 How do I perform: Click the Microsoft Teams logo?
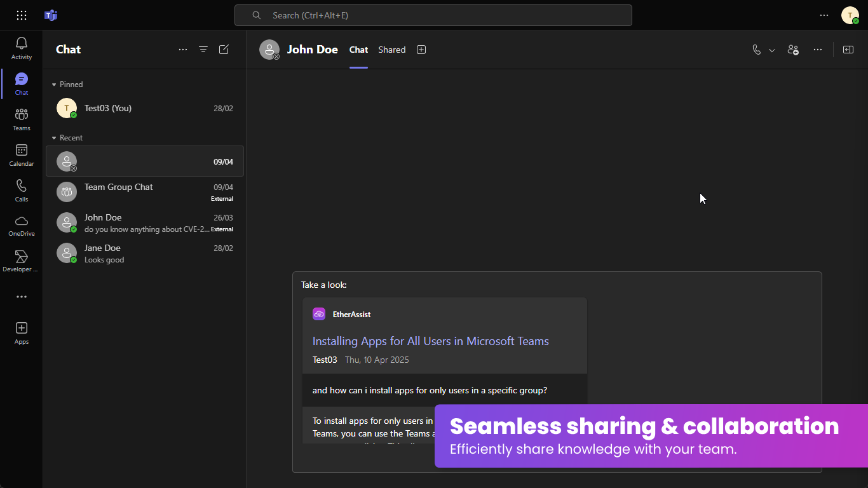[x=51, y=15]
